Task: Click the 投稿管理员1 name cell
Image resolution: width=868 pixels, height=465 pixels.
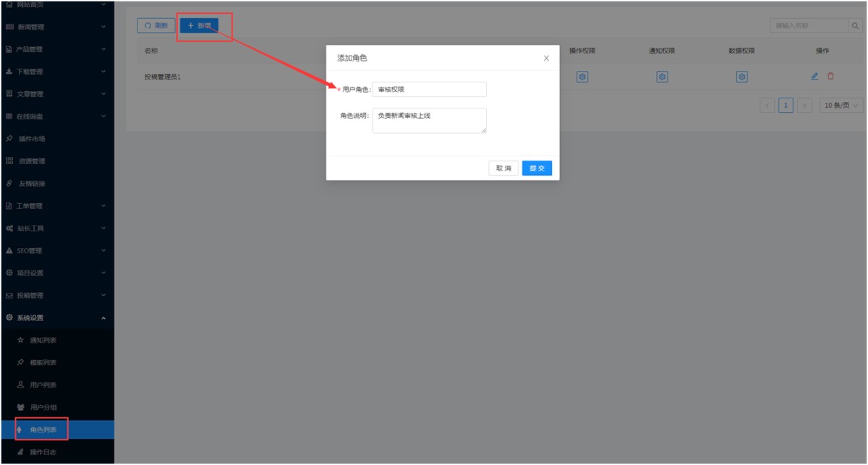Action: [x=163, y=76]
